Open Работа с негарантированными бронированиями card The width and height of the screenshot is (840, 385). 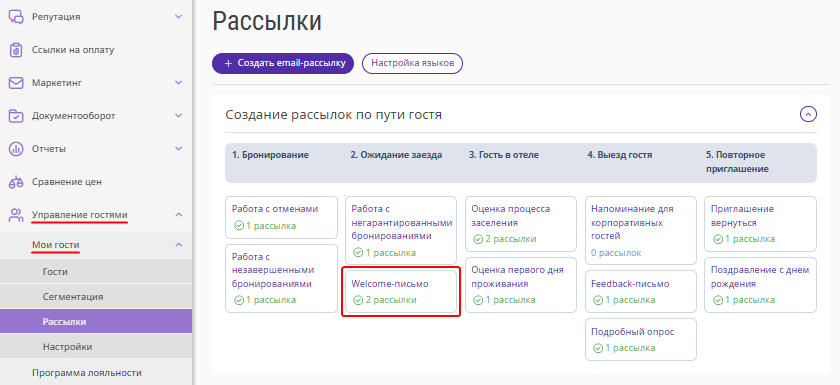[x=401, y=230]
